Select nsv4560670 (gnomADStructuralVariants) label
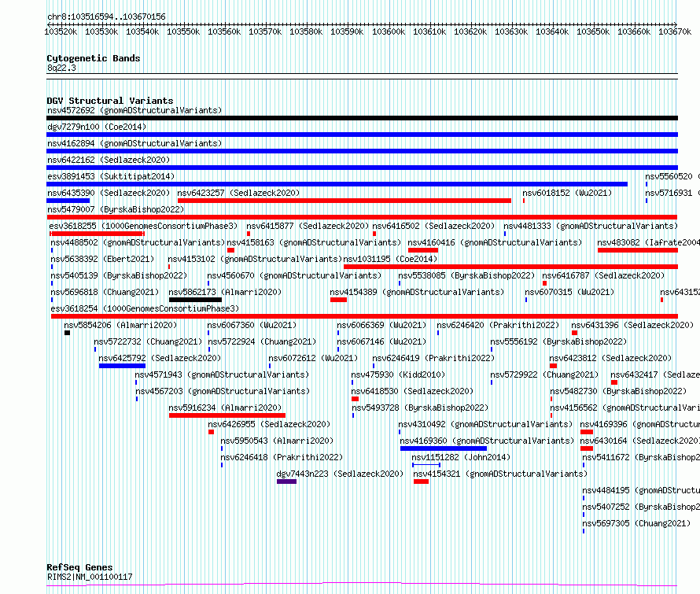Screen dimensions: 700x594 coord(294,275)
